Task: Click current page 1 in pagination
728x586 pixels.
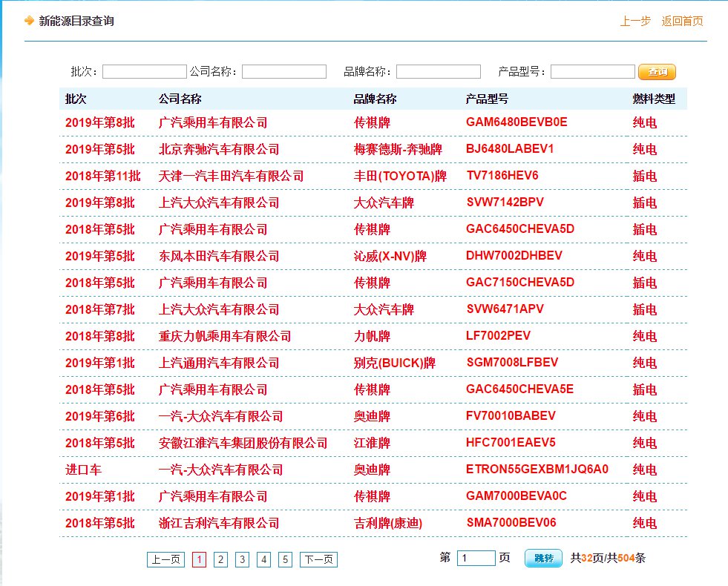Action: (x=199, y=560)
